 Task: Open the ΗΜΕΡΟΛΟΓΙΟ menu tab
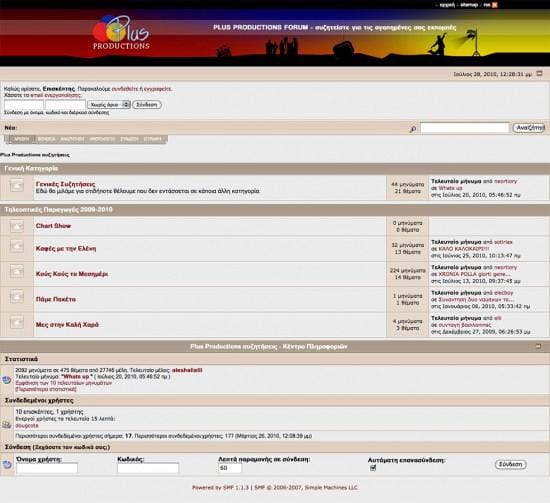point(102,139)
